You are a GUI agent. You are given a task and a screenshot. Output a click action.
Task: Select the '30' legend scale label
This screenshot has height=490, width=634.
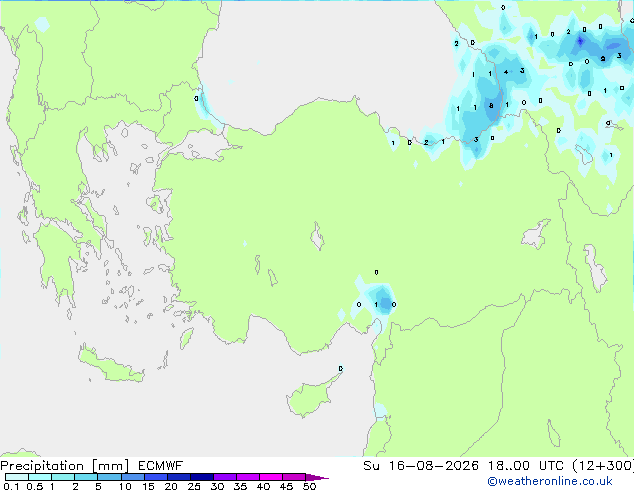tap(217, 486)
